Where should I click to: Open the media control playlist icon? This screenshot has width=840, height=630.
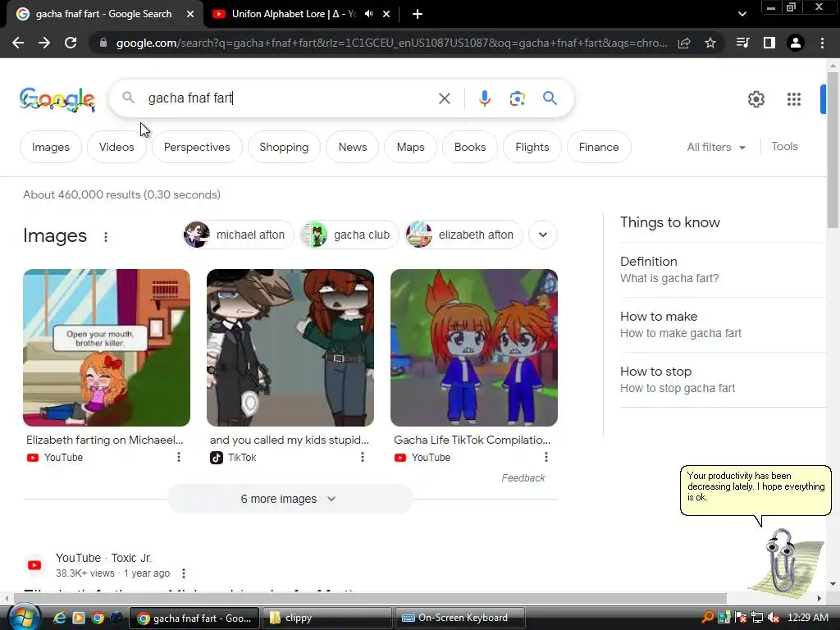click(742, 43)
